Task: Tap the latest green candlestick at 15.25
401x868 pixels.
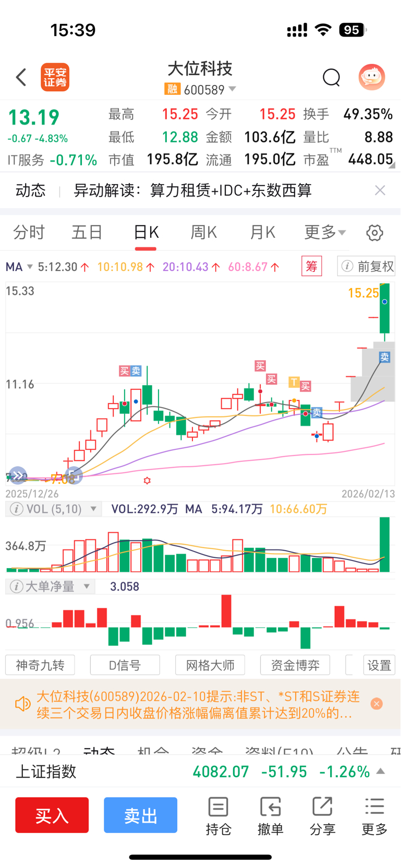Action: tap(385, 309)
